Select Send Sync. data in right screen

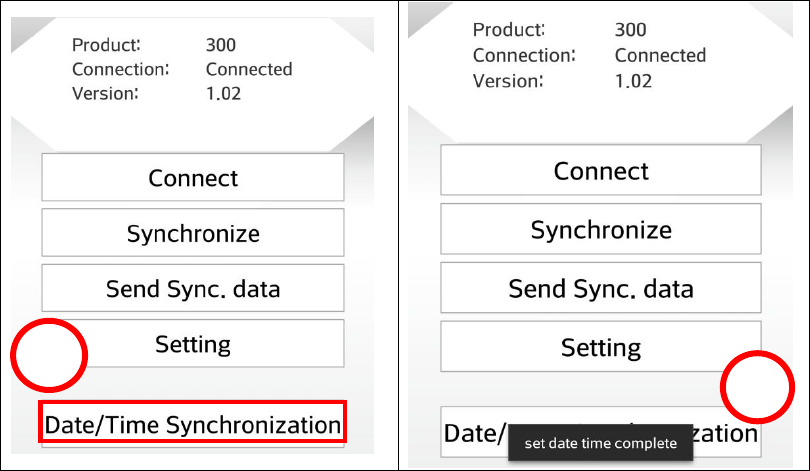601,288
